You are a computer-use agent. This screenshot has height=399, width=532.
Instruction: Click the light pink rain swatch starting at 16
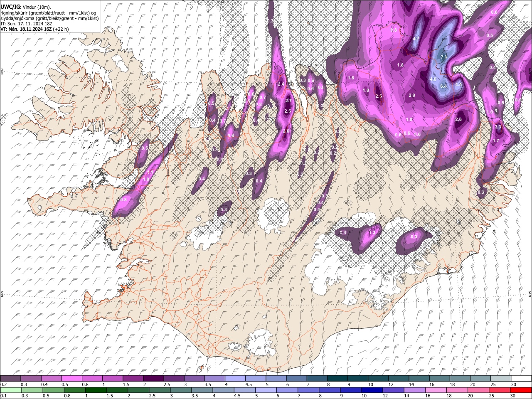click(436, 390)
